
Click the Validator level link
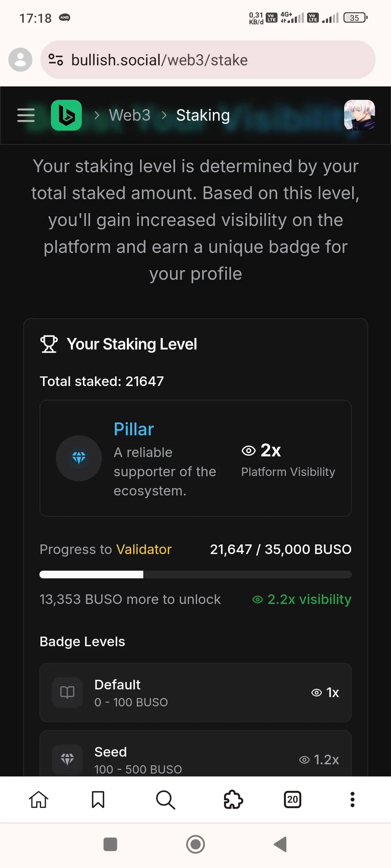(x=144, y=549)
